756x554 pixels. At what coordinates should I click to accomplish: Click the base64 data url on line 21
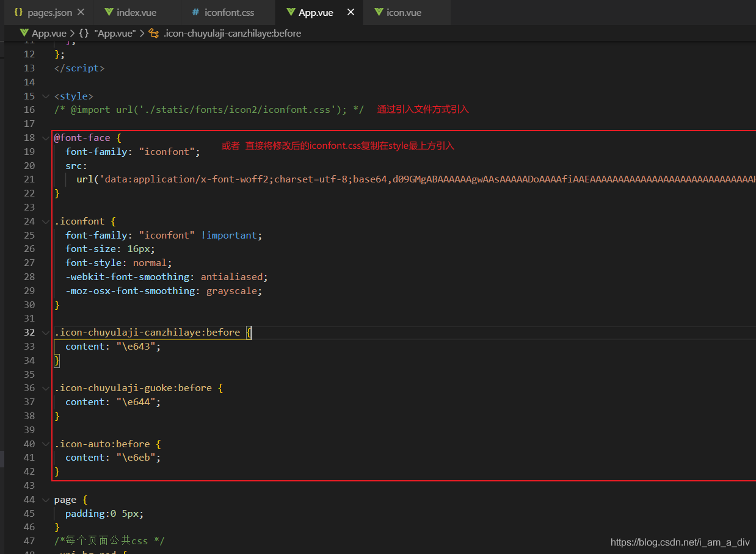coord(416,179)
